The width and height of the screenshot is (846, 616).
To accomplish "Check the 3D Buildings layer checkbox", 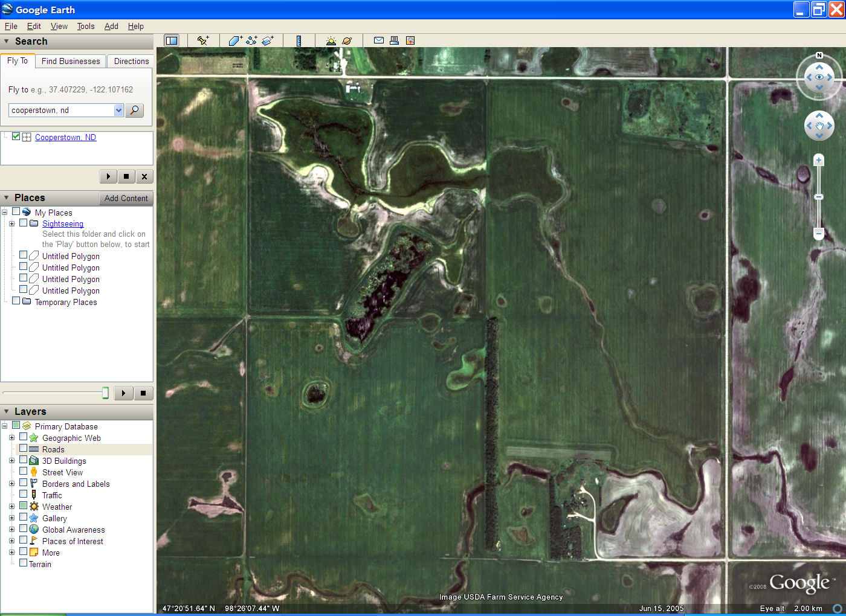I will (23, 460).
